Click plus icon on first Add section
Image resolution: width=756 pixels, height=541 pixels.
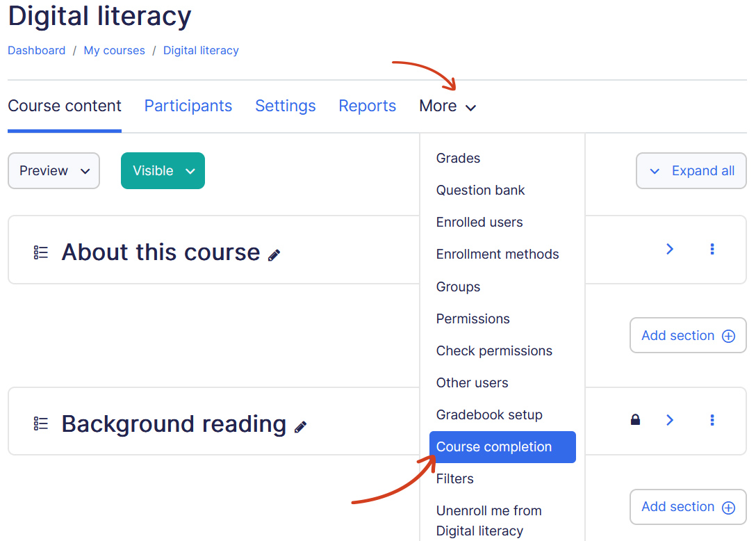[x=728, y=336]
